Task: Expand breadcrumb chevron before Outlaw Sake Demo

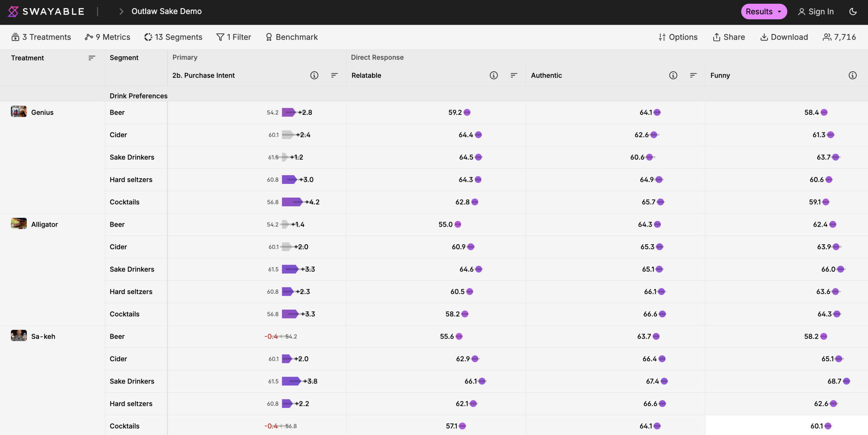Action: click(x=121, y=12)
